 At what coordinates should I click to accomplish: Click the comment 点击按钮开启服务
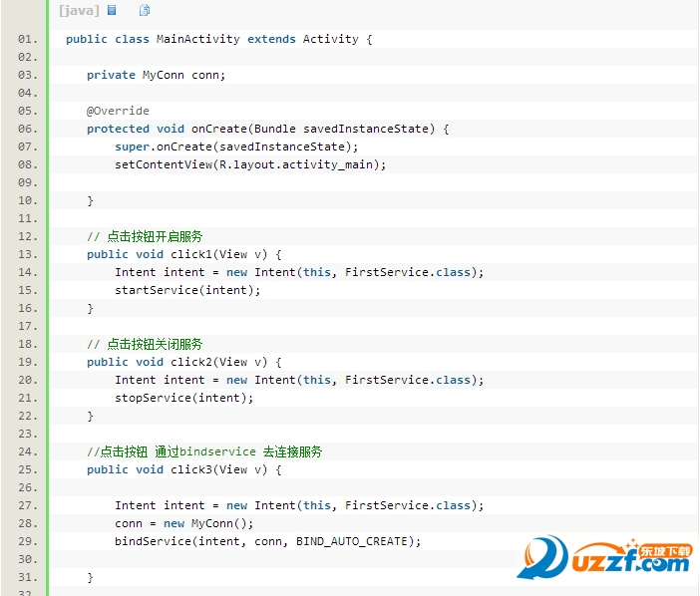click(x=145, y=236)
